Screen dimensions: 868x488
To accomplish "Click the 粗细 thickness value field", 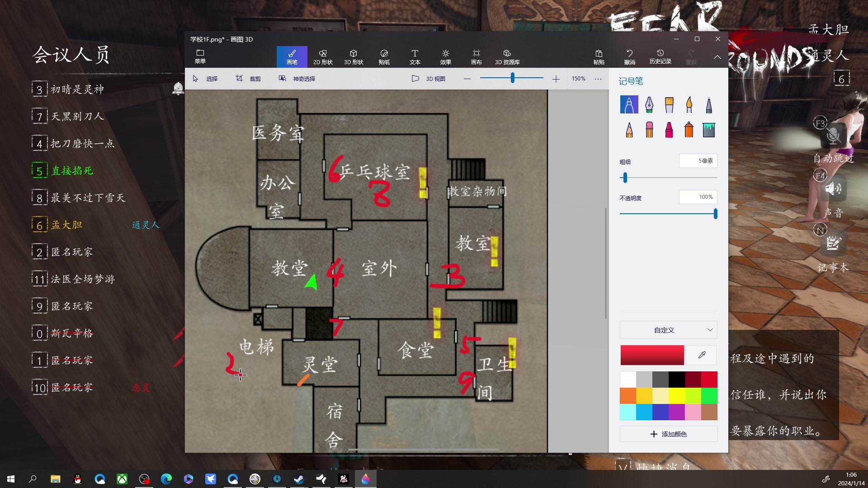I will pyautogui.click(x=698, y=161).
